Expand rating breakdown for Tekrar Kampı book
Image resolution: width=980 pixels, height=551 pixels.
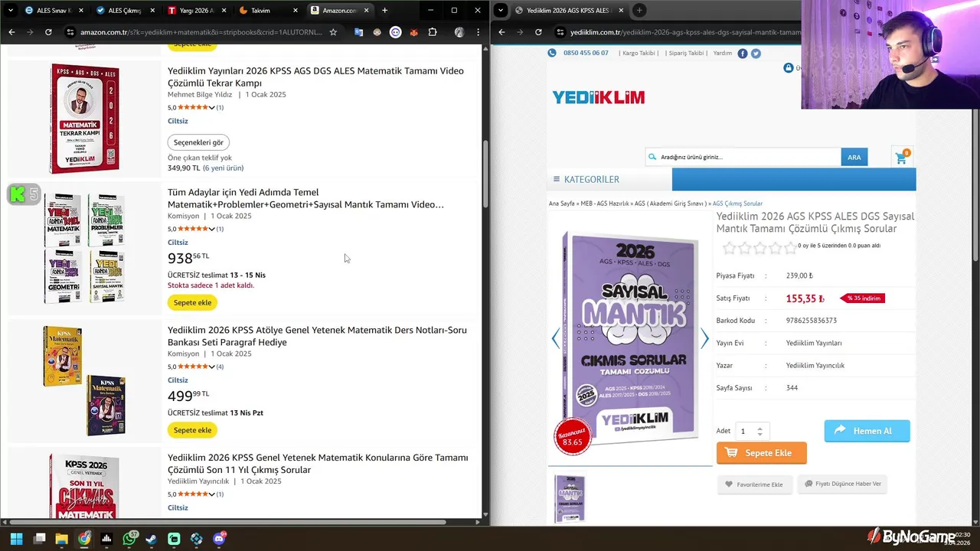click(x=212, y=108)
